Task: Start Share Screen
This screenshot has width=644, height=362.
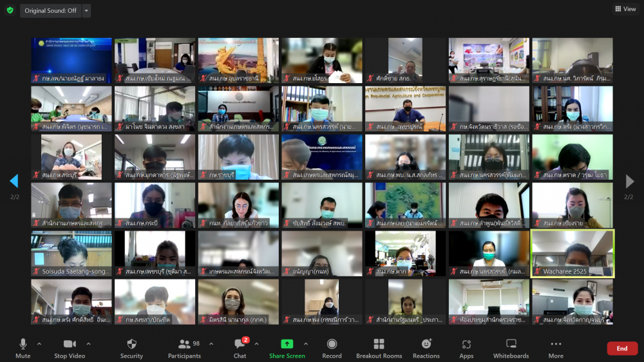Action: click(287, 348)
